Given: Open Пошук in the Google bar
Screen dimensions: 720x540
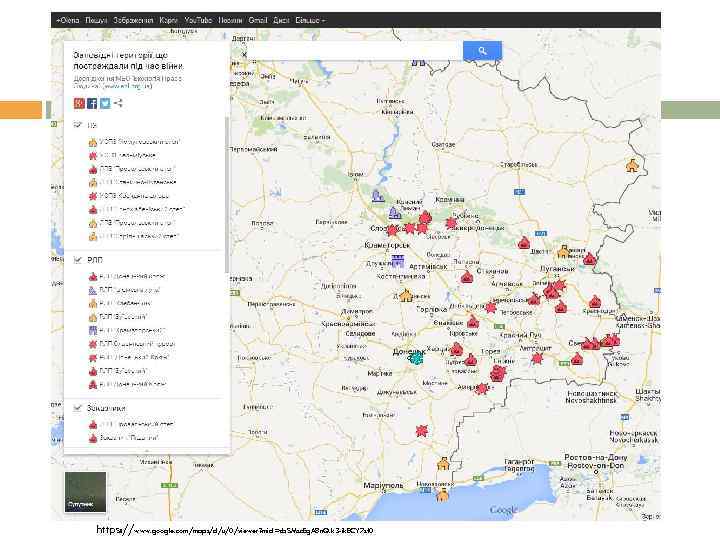Looking at the screenshot, I should [96, 20].
